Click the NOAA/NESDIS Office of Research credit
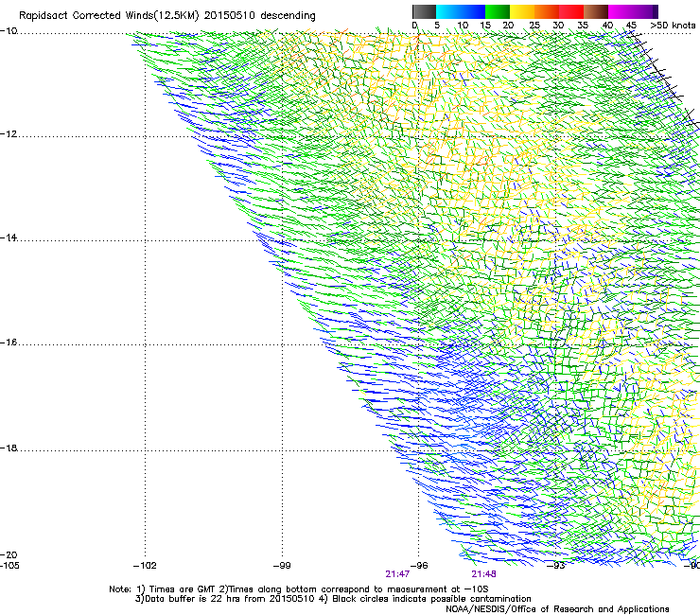This screenshot has height=615, width=700. [x=557, y=609]
